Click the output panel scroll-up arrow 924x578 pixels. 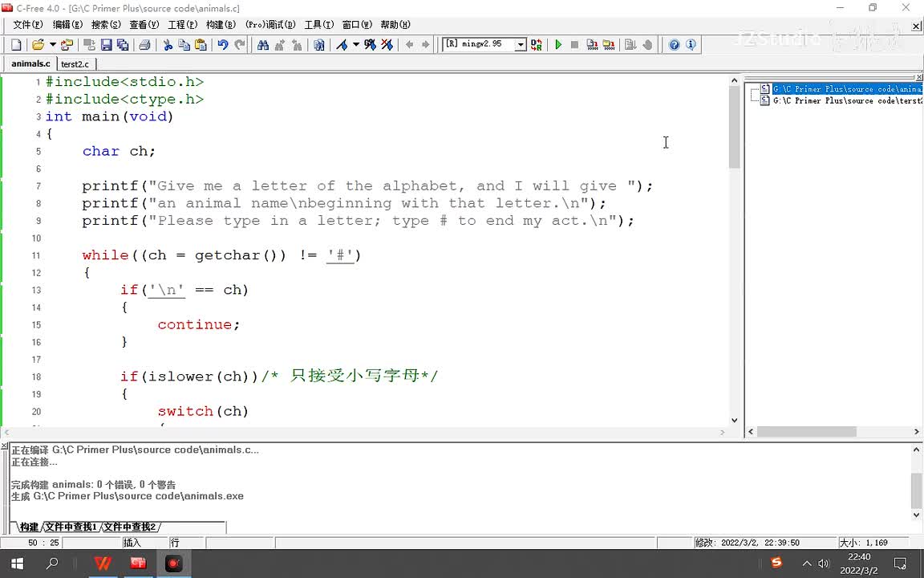coord(916,450)
